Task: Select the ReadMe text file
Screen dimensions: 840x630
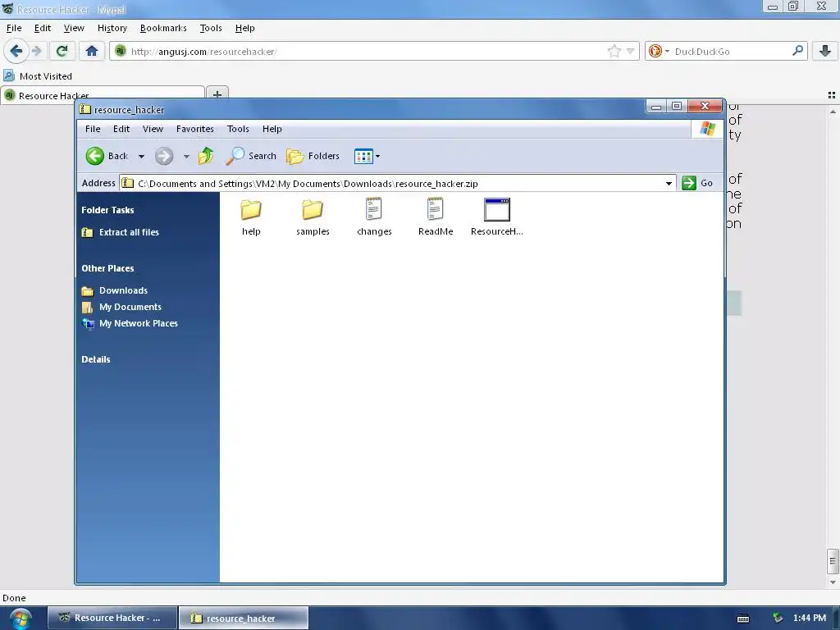Action: 435,217
